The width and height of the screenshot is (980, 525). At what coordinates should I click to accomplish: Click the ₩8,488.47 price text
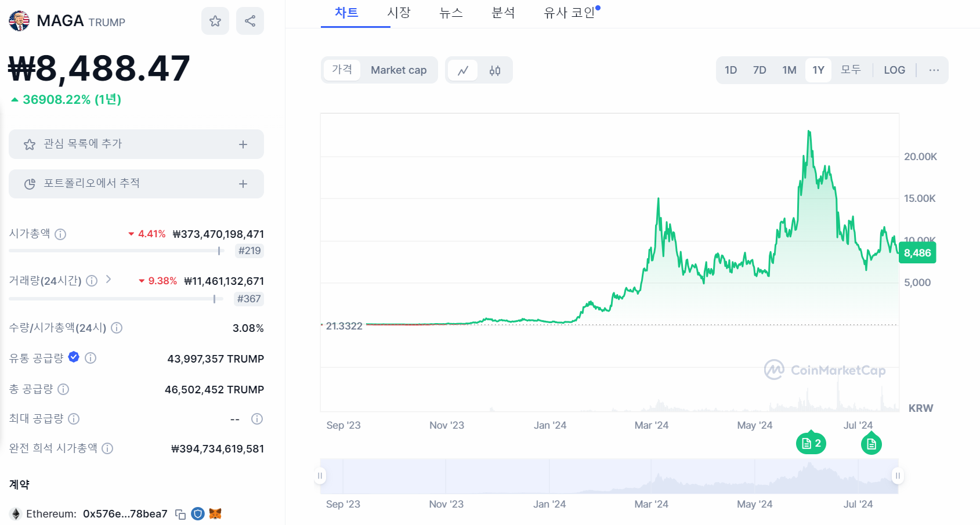[99, 68]
